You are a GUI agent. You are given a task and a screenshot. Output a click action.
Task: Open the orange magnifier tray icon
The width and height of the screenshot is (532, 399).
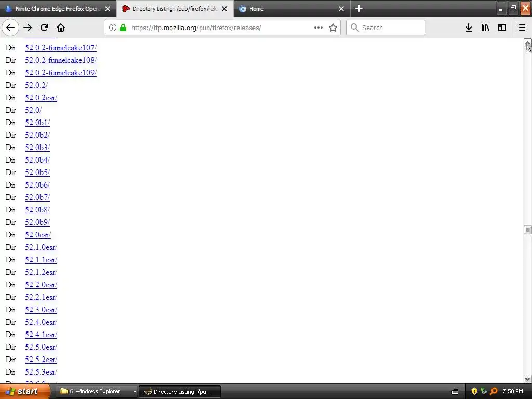point(494,391)
